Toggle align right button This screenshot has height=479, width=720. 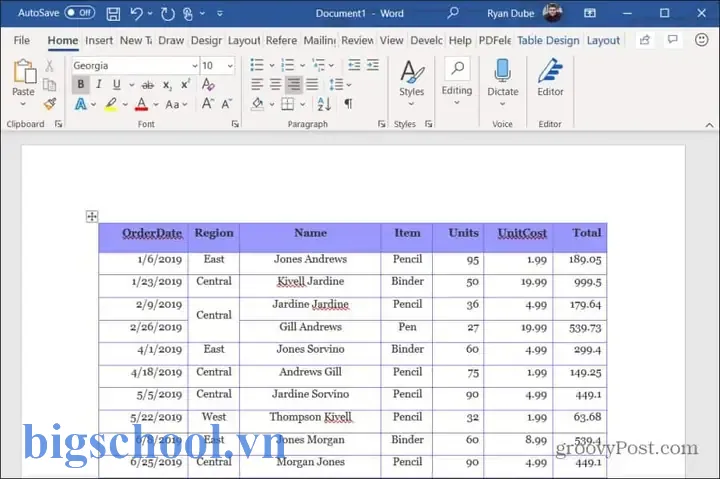point(294,85)
